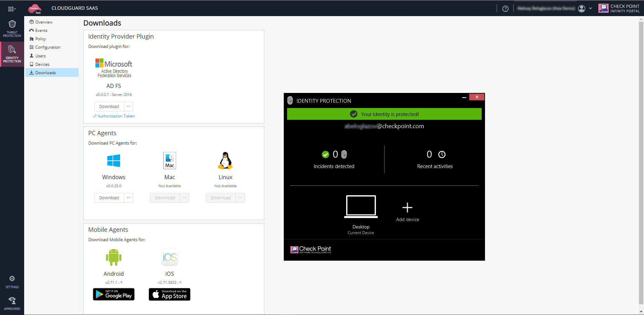View Recent activities
Screen dimensions: 644x315
pos(435,166)
